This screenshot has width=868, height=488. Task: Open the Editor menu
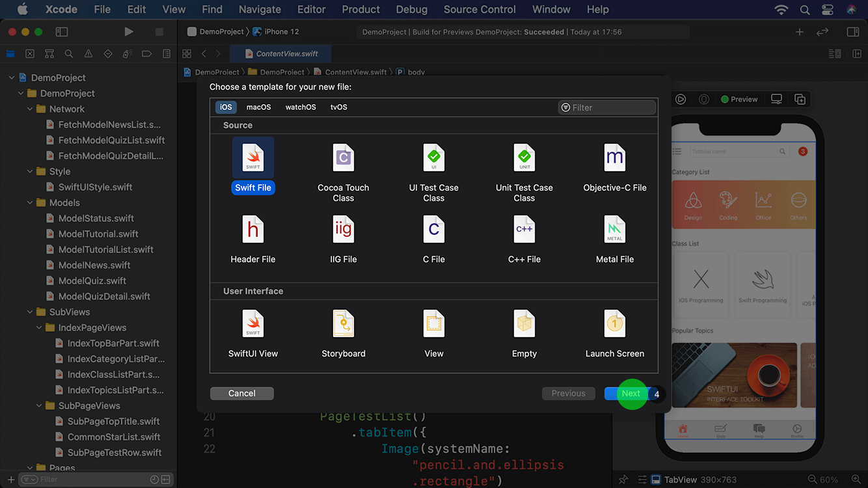311,9
